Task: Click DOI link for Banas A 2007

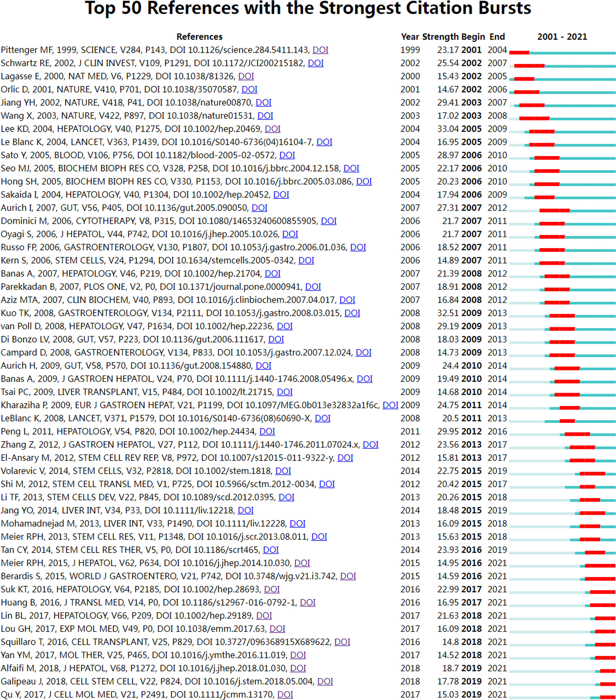Action: click(272, 274)
